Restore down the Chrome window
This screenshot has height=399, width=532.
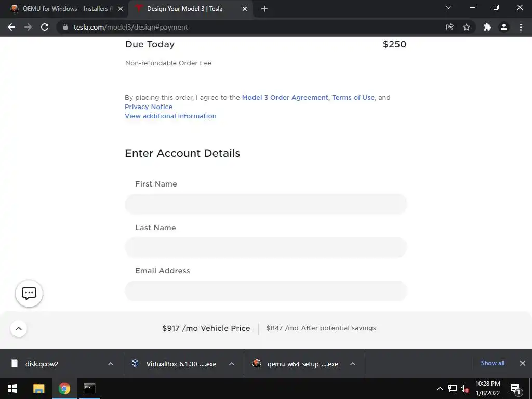coord(496,7)
